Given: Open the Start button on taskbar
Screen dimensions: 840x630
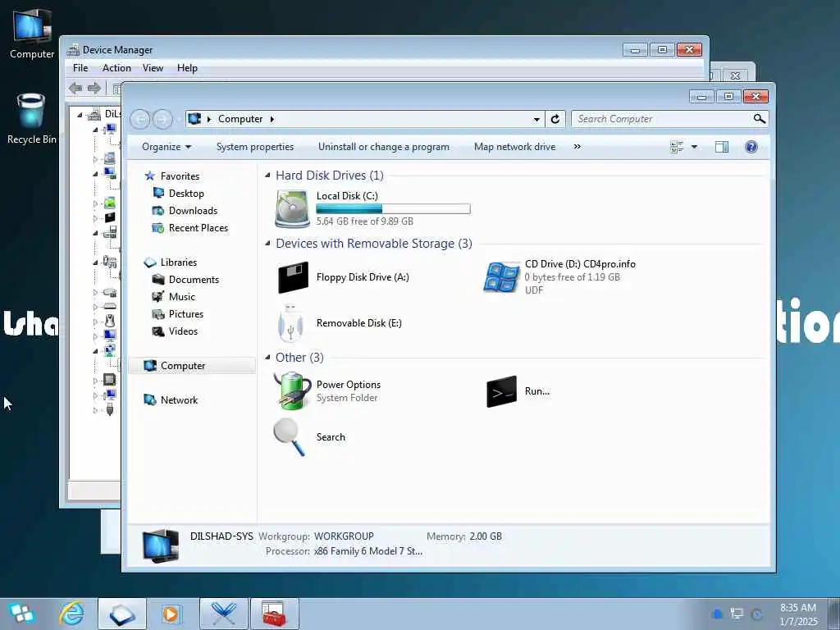Looking at the screenshot, I should tap(21, 614).
